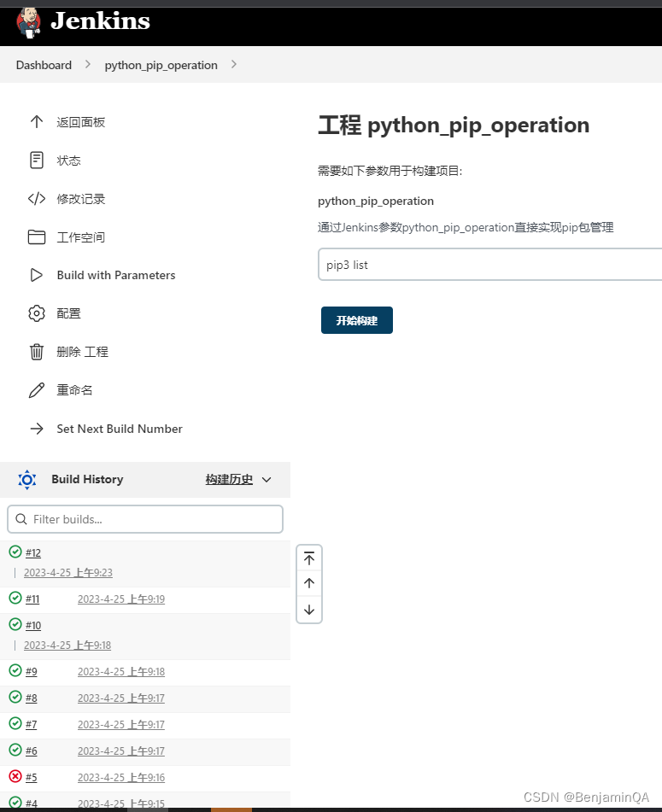Expand the 构建历史 dropdown
Viewport: 662px width, 812px height.
(x=237, y=479)
